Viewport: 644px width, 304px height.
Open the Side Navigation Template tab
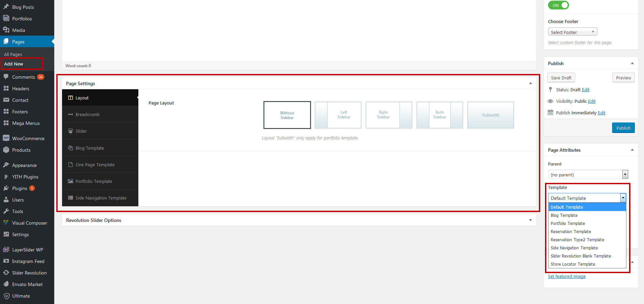[100, 198]
